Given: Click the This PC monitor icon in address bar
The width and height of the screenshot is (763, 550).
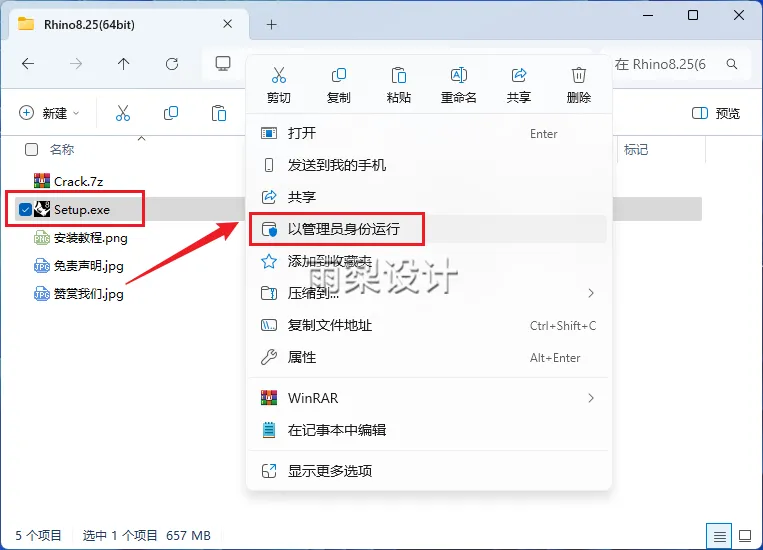Looking at the screenshot, I should [x=223, y=64].
